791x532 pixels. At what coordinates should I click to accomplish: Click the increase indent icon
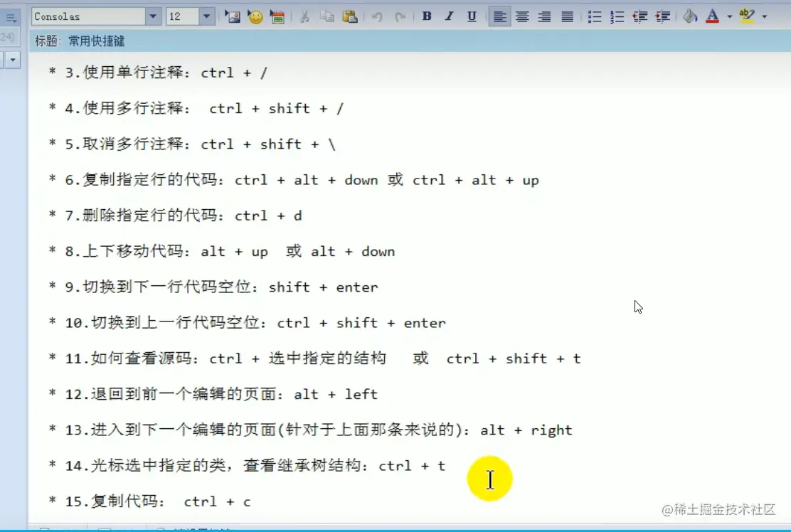662,16
